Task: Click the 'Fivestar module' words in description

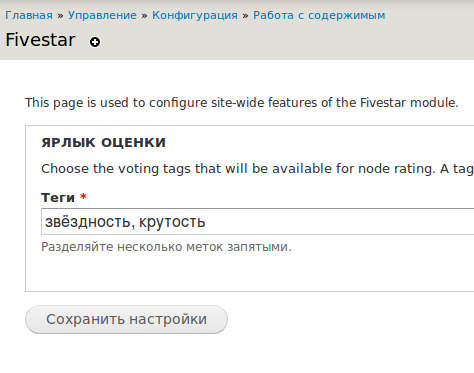Action: click(x=409, y=103)
